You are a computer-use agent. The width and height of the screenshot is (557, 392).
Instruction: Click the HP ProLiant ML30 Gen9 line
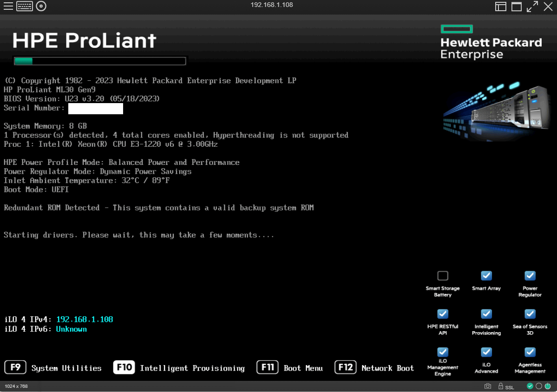coord(50,90)
